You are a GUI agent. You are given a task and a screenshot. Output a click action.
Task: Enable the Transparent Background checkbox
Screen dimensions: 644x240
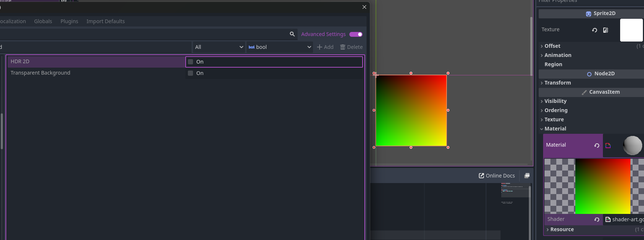(190, 73)
